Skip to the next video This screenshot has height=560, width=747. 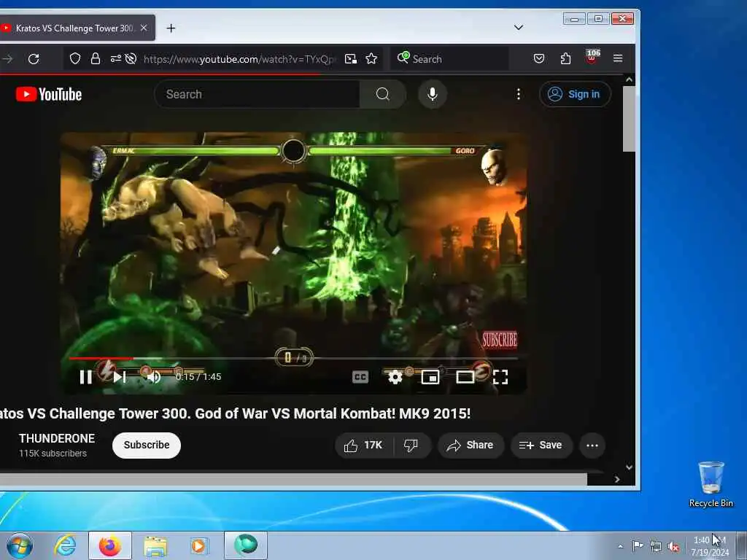(119, 377)
